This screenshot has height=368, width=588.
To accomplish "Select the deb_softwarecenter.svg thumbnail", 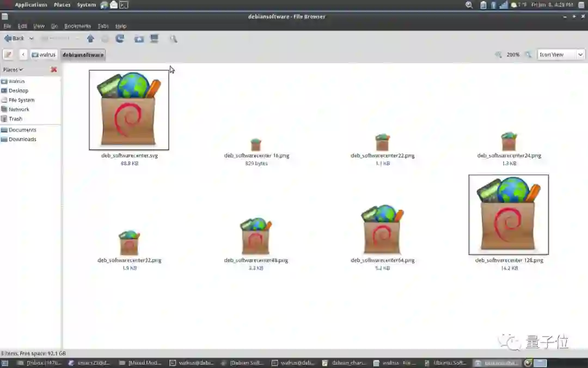I will tap(129, 110).
